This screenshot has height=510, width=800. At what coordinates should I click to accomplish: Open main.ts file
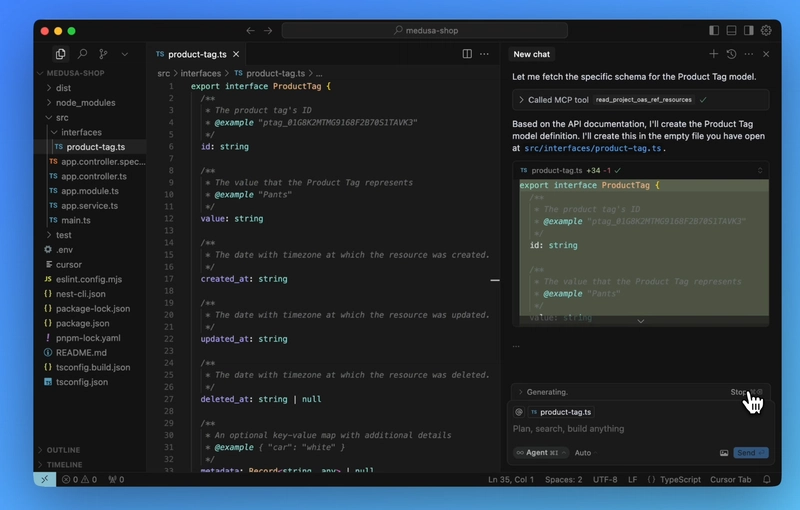click(76, 220)
